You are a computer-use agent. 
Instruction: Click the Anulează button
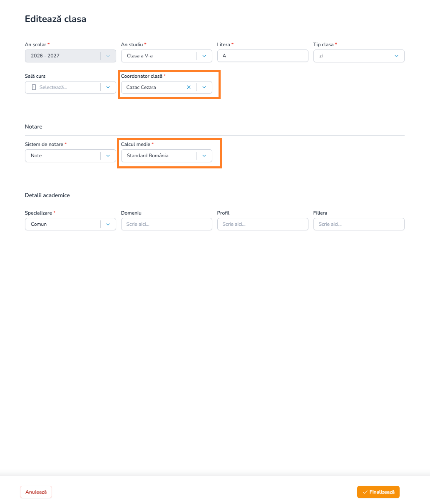point(36,492)
